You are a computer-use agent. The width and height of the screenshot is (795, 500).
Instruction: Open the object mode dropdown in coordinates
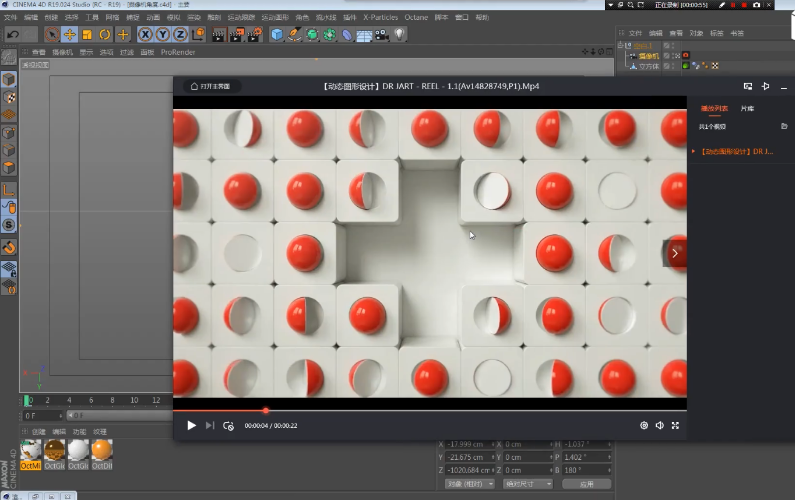(x=469, y=483)
